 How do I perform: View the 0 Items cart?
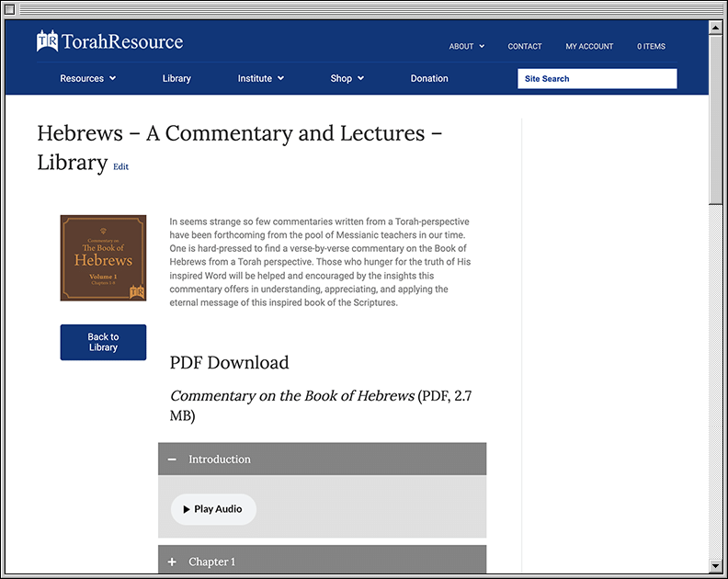651,46
